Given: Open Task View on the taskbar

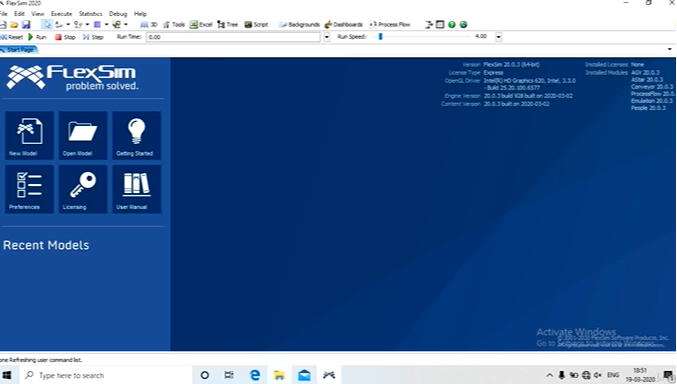Looking at the screenshot, I should (229, 375).
